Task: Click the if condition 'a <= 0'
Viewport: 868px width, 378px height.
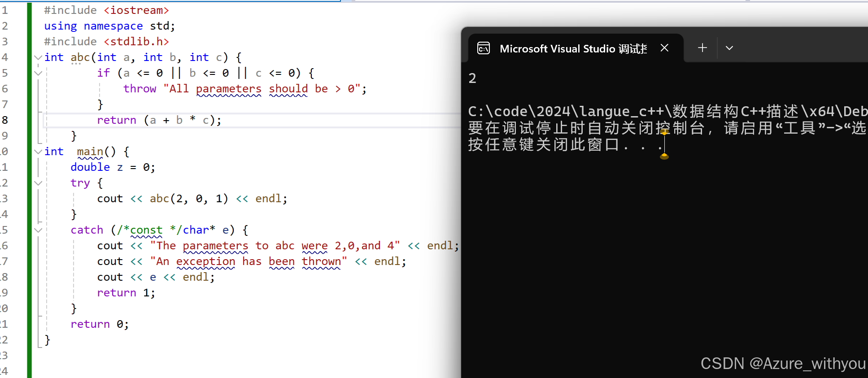Action: [143, 73]
